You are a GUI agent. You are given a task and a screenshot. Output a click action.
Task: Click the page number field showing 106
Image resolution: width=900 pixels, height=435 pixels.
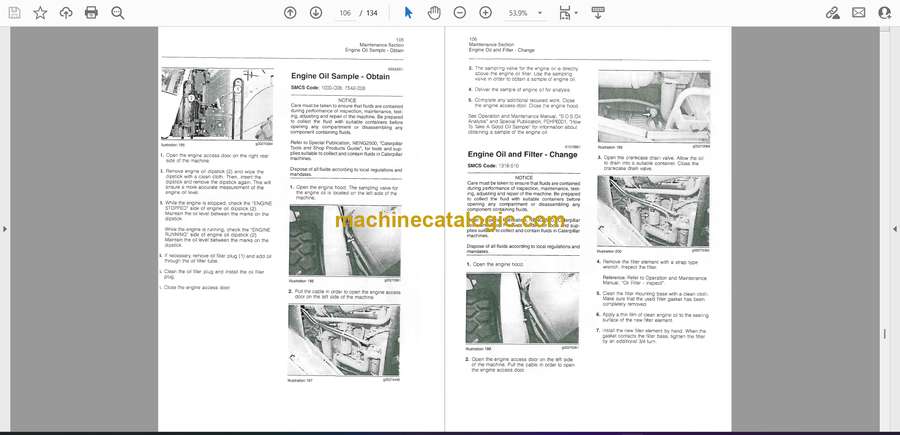point(345,13)
